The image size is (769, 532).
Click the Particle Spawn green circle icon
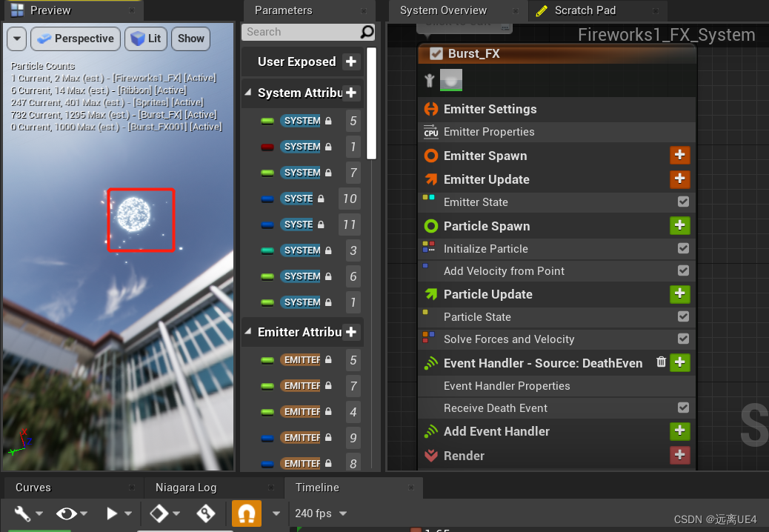click(x=431, y=226)
